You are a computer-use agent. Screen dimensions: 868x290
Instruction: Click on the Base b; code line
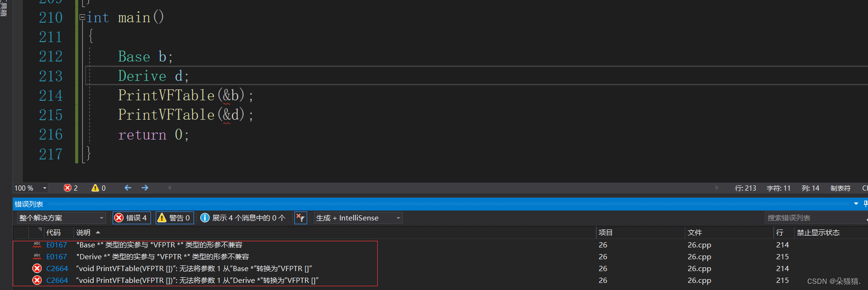145,57
